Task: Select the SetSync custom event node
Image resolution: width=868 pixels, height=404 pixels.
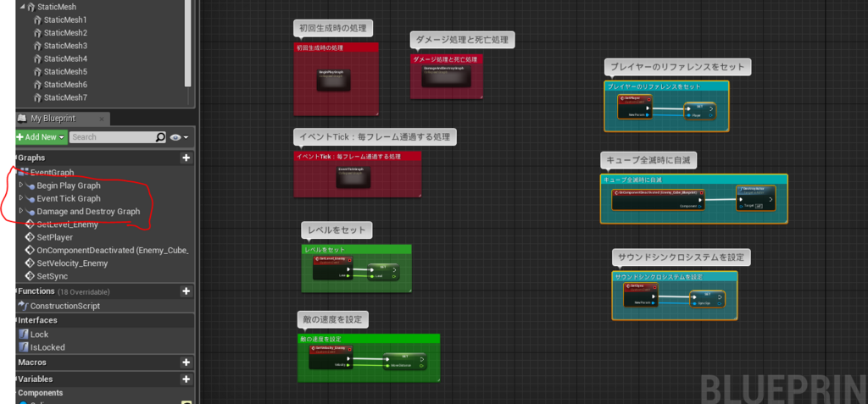Action: click(x=641, y=295)
